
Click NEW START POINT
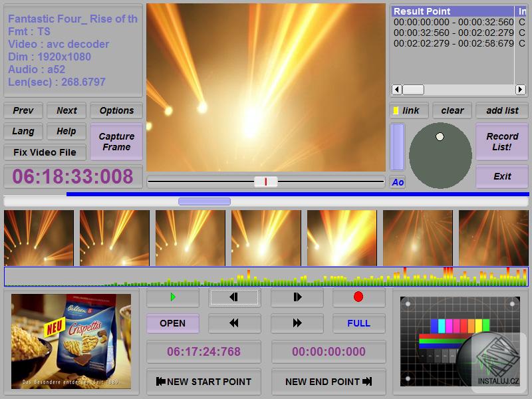pyautogui.click(x=203, y=382)
